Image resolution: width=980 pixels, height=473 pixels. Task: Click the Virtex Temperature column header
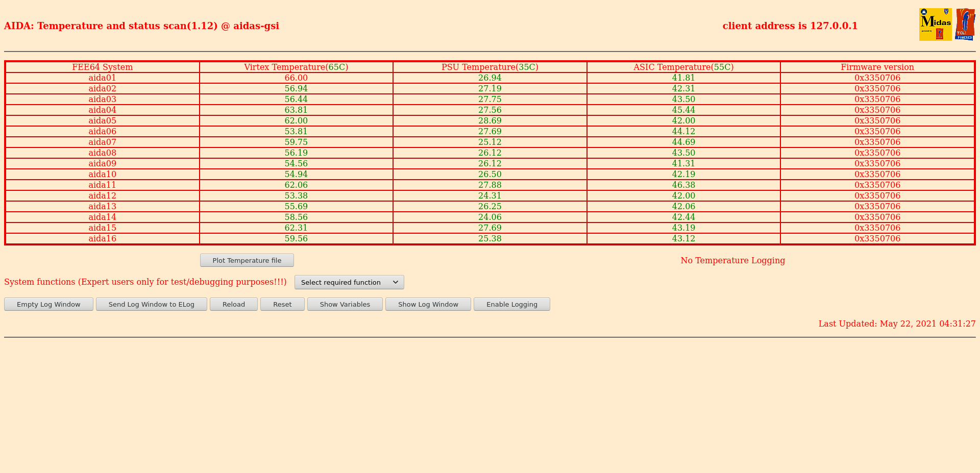point(296,67)
